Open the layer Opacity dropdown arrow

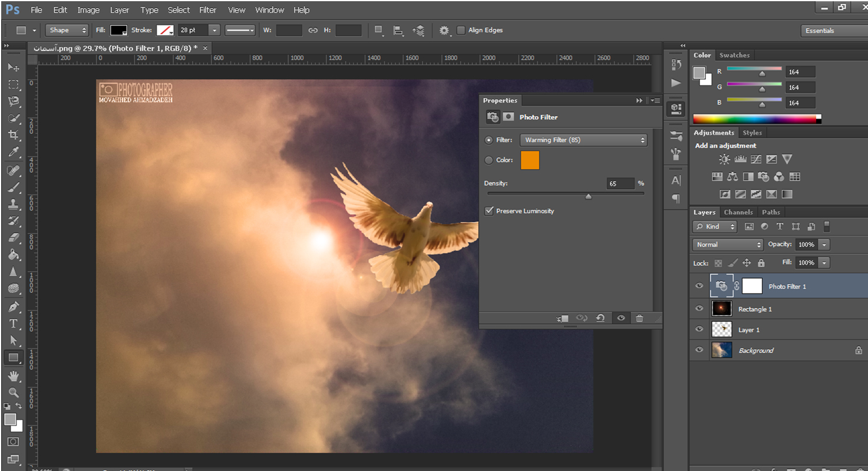coord(824,245)
